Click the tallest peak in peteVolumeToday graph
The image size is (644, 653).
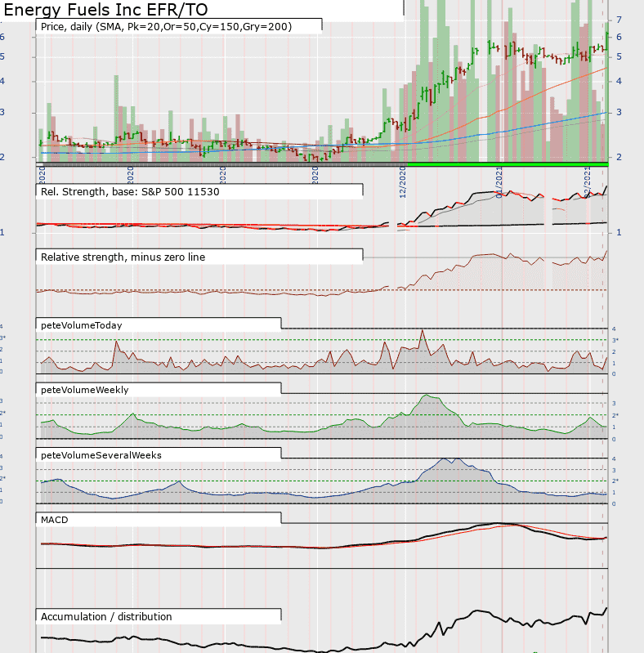point(423,331)
